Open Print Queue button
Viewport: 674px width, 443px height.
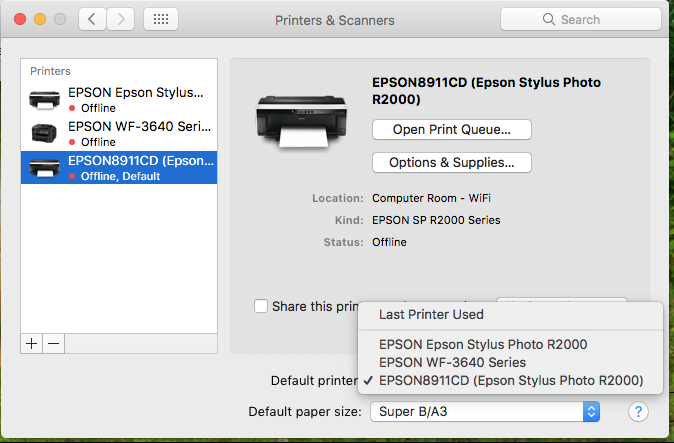tap(451, 129)
